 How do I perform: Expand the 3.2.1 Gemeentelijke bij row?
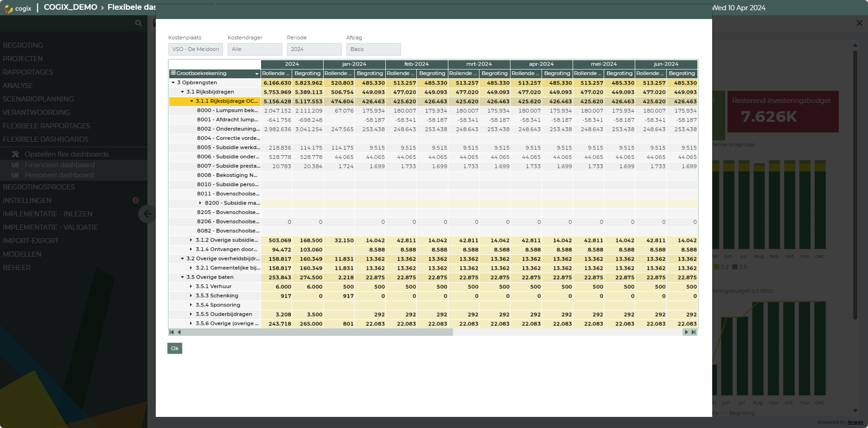click(191, 268)
